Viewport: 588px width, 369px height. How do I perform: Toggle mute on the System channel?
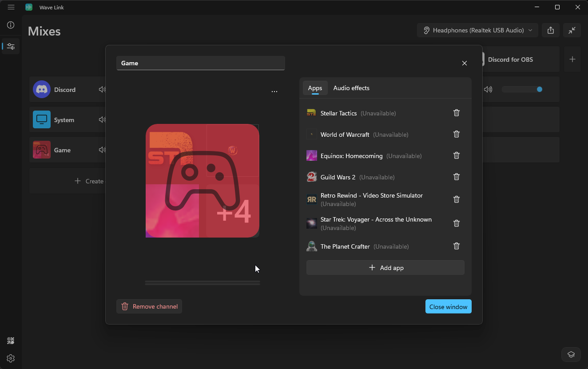click(102, 120)
